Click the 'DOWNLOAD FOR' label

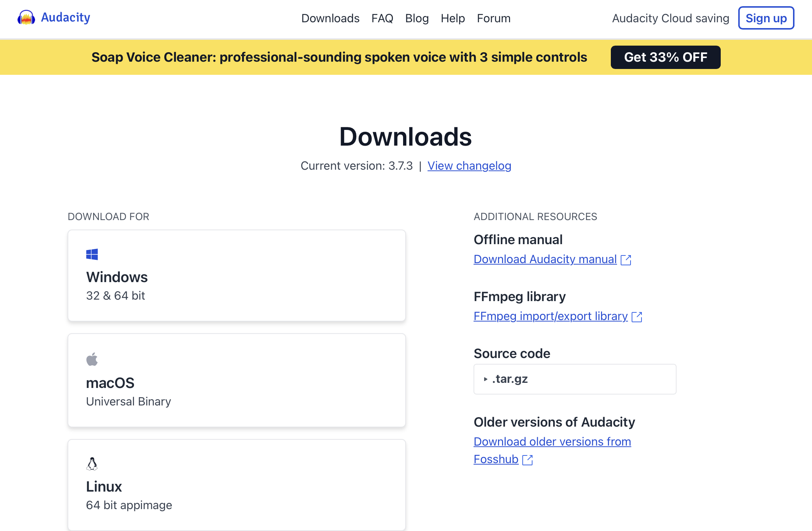(108, 217)
